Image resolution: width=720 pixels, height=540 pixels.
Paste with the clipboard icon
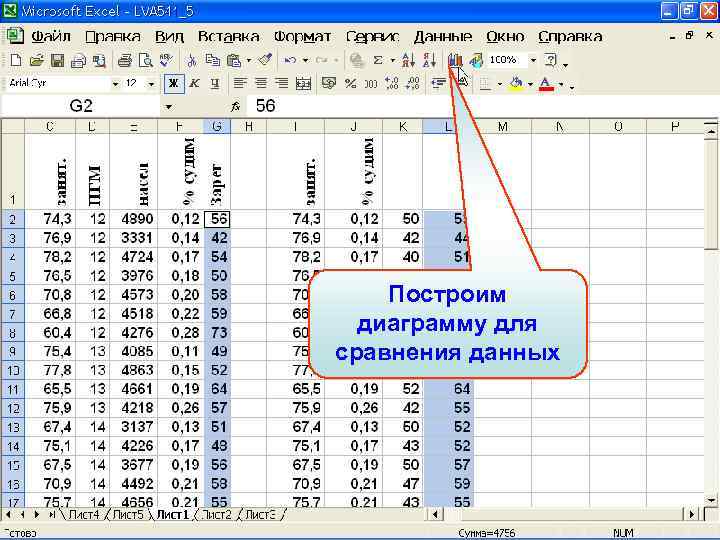(234, 60)
